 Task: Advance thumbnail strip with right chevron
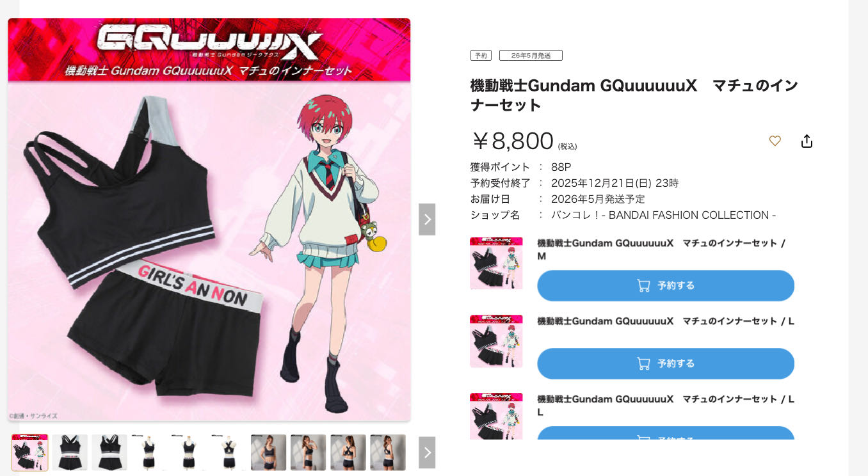click(427, 452)
